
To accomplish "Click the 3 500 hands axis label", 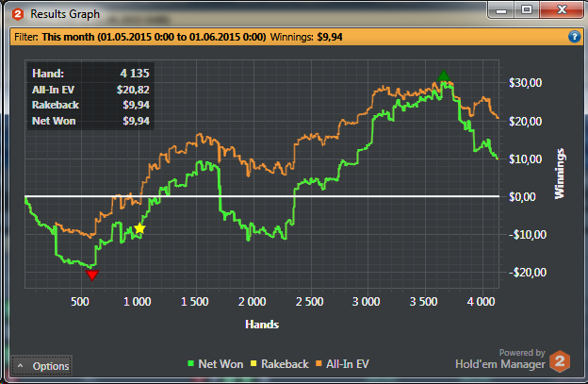I will [423, 301].
